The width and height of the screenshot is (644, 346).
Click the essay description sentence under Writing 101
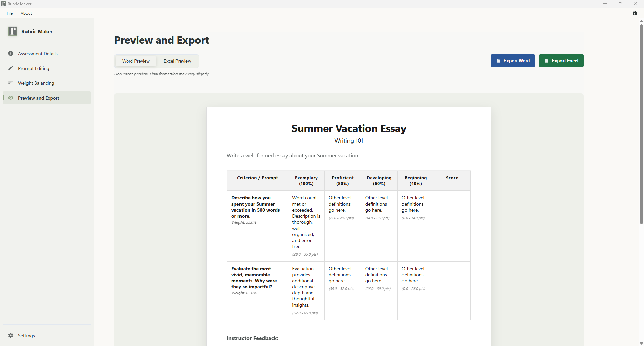(293, 156)
